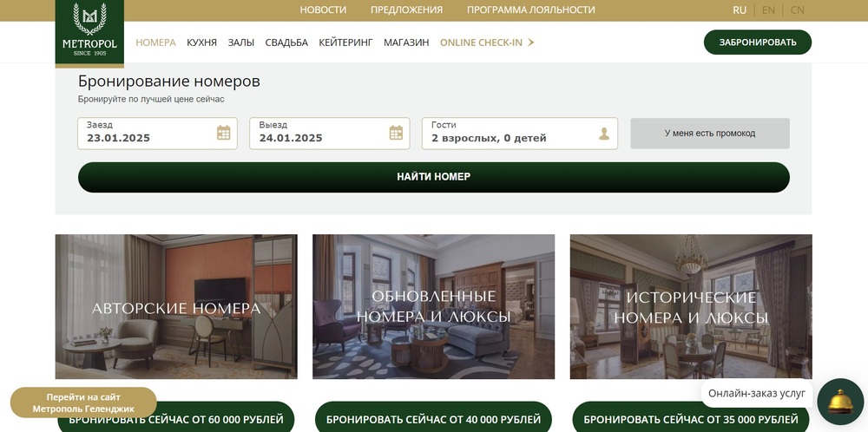Open the Заезd check-in date field
868x432 pixels.
click(158, 134)
